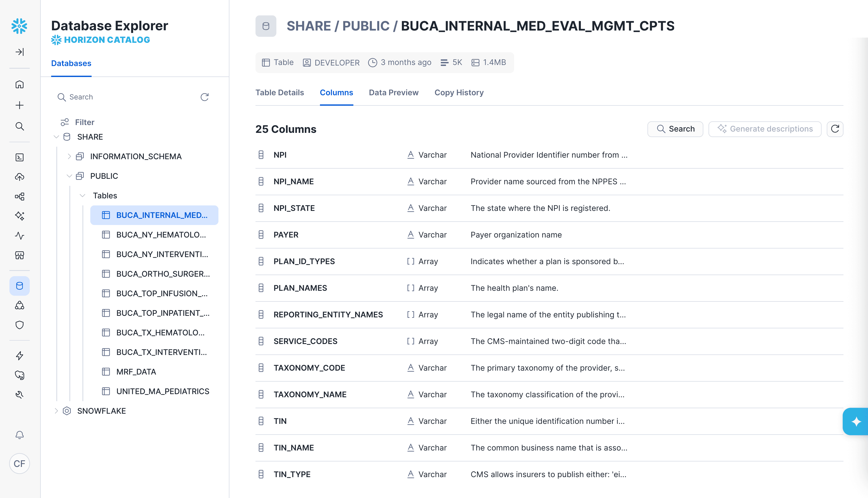The width and height of the screenshot is (868, 498).
Task: Open Monitoring activity pulse icon
Action: [20, 236]
